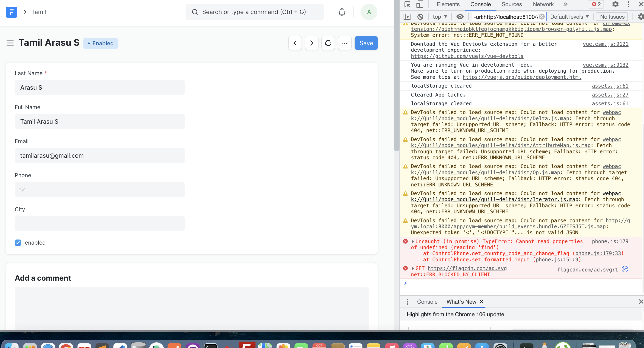Open the top frame context dropdown
The image size is (644, 348).
(x=440, y=17)
